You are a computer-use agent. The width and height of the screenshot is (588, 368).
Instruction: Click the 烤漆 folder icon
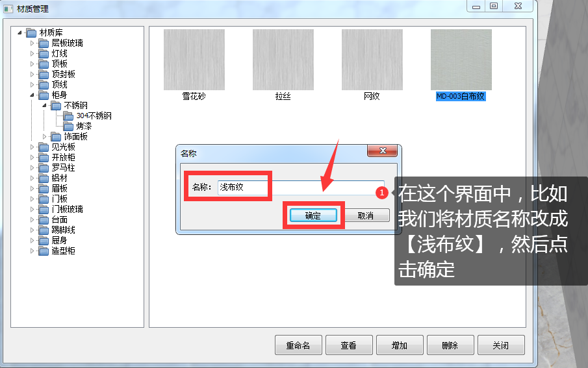tap(68, 127)
